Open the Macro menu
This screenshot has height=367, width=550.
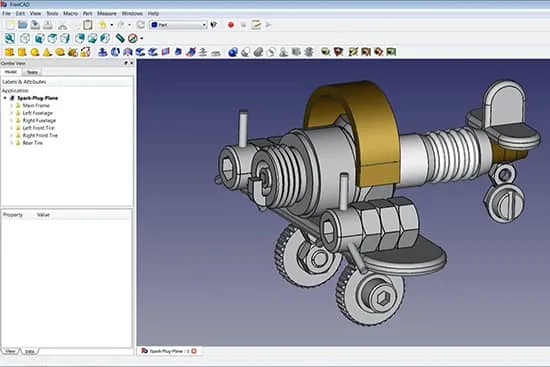(x=70, y=13)
